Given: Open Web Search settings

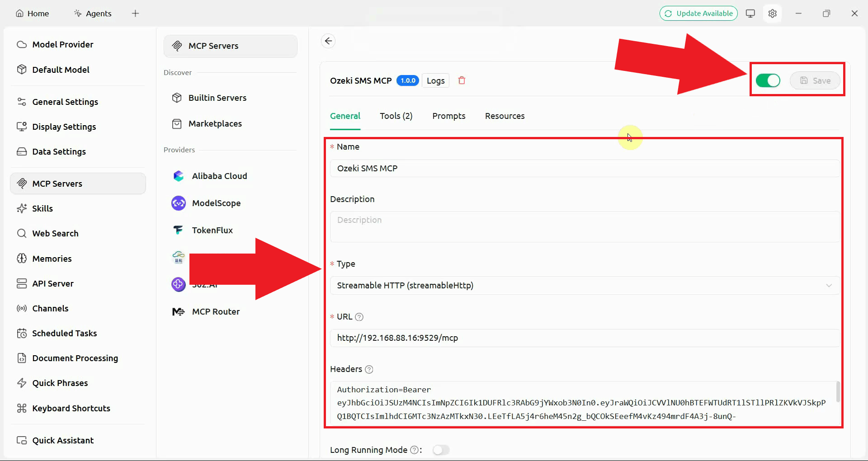Looking at the screenshot, I should pos(78,233).
